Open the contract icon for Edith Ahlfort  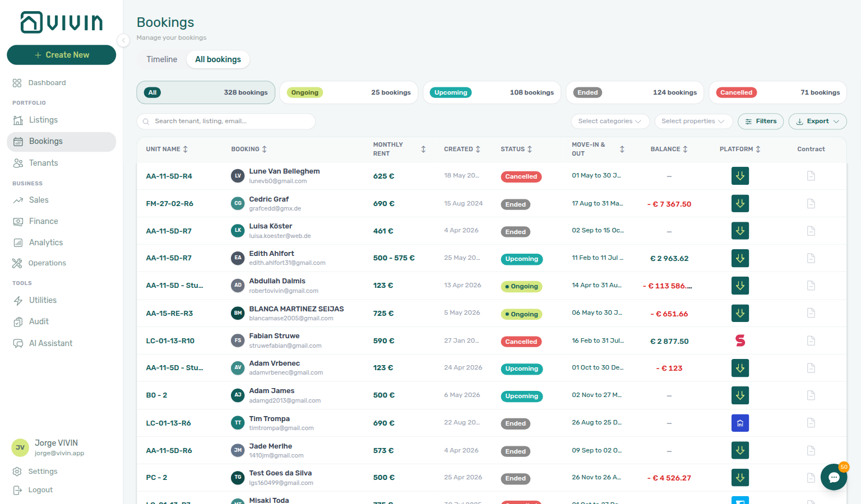click(811, 258)
